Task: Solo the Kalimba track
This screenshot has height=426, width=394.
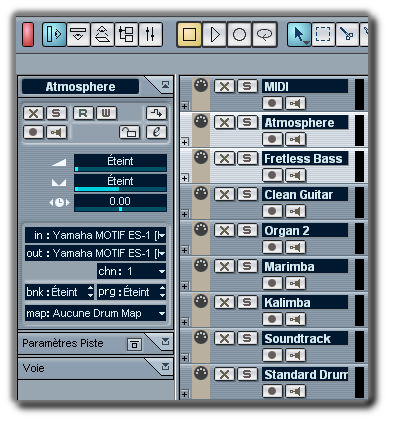Action: [247, 302]
